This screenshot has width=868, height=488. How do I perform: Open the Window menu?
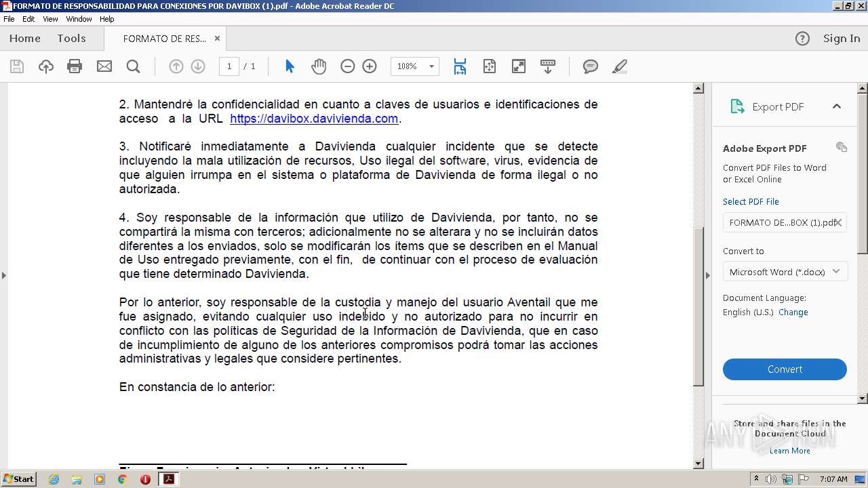coord(79,19)
